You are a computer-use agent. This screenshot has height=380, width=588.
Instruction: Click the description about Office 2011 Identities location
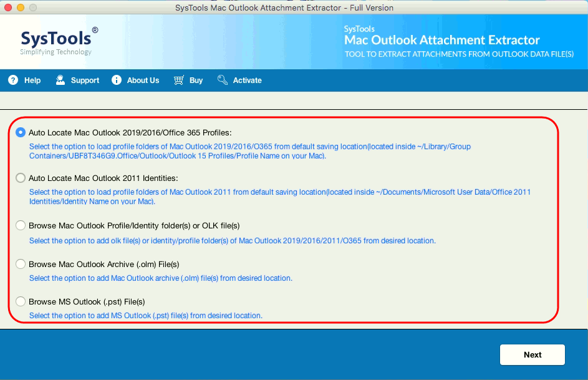coord(280,197)
